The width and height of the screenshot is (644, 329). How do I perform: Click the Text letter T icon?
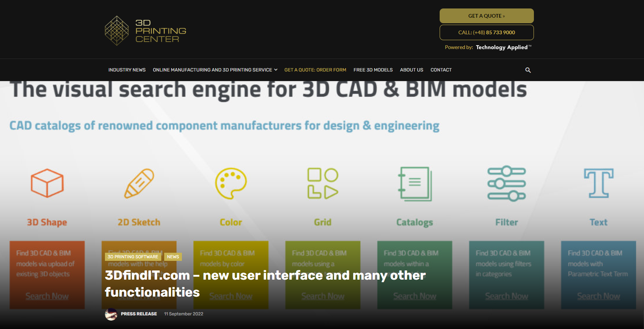599,183
